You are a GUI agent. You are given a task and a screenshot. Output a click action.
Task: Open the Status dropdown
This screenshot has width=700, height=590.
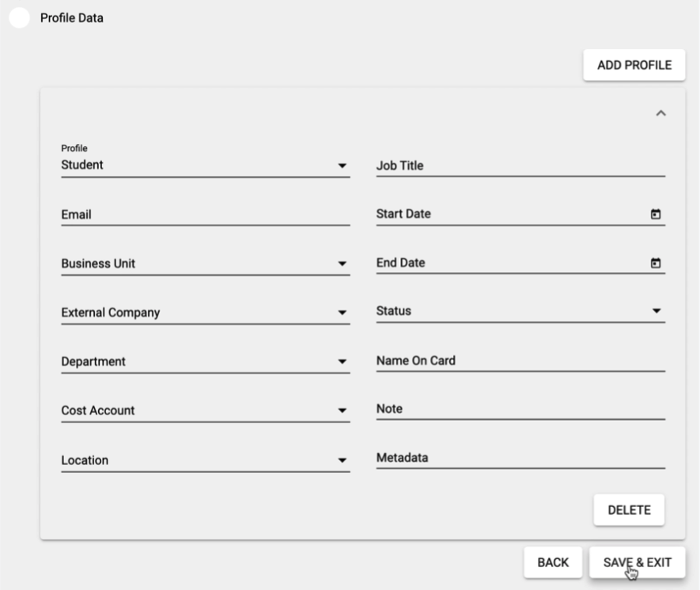pyautogui.click(x=657, y=312)
